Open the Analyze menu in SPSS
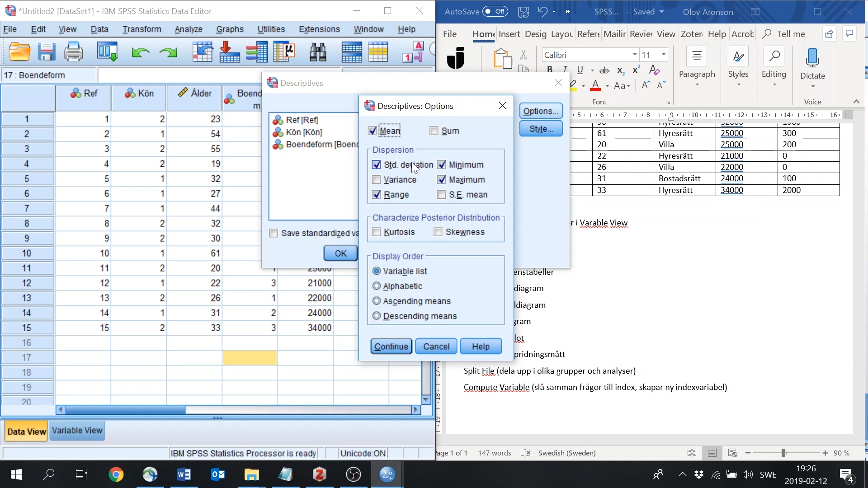Viewport: 868px width, 488px height. [x=189, y=29]
